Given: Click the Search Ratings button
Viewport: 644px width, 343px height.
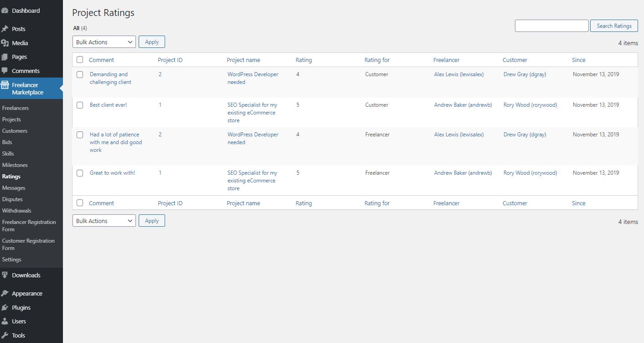Looking at the screenshot, I should [x=614, y=26].
